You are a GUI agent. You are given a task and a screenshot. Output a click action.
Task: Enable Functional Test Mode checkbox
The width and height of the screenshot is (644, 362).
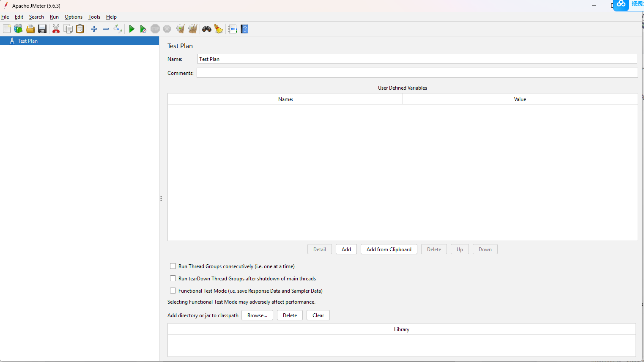pyautogui.click(x=173, y=291)
